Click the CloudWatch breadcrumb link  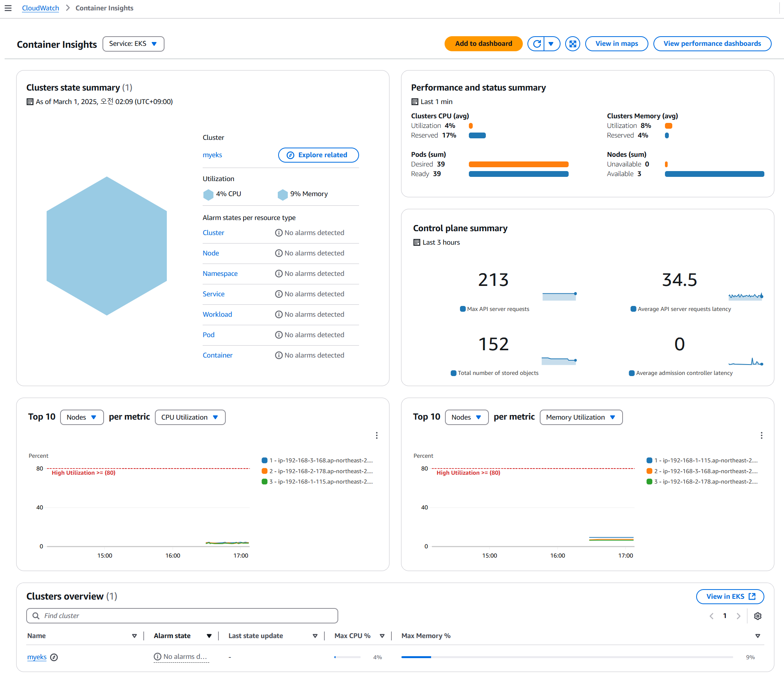40,8
